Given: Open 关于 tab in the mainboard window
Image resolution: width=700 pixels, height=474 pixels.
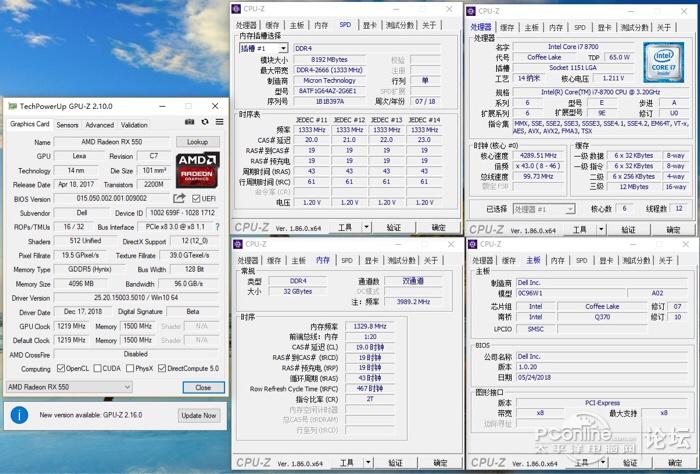Looking at the screenshot, I should [665, 260].
